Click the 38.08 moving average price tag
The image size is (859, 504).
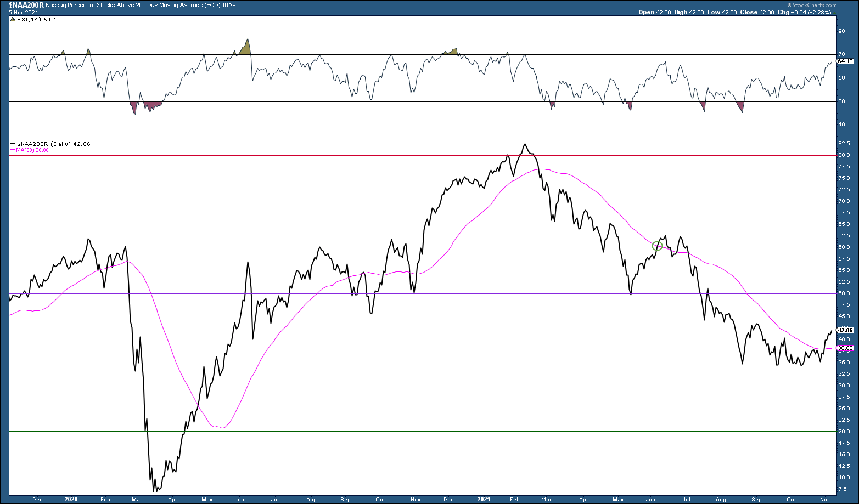pyautogui.click(x=845, y=348)
